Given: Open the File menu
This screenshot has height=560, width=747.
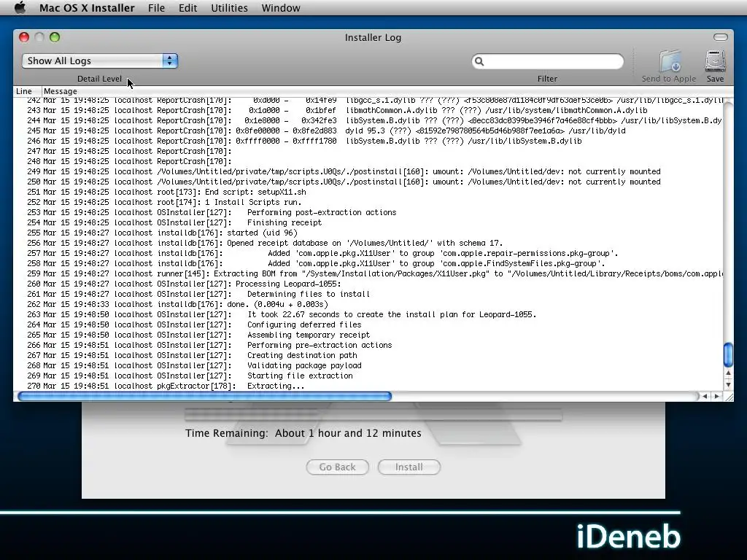Looking at the screenshot, I should pos(156,8).
